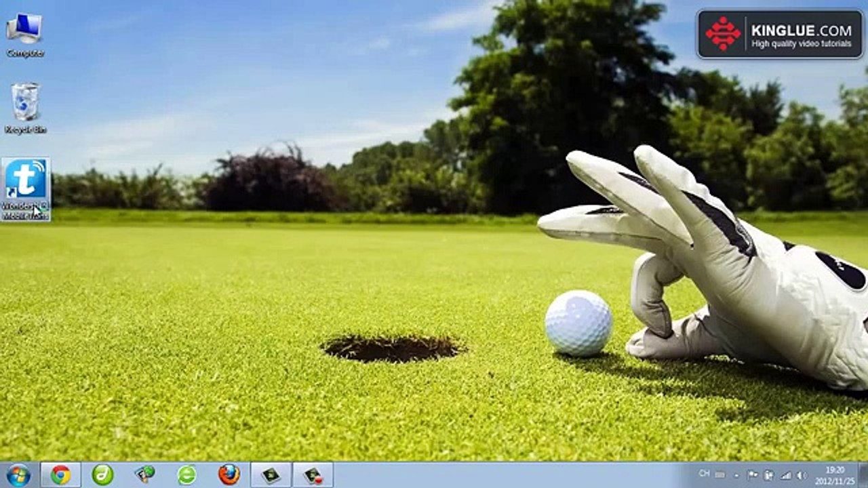Open the volume speaker control
The height and width of the screenshot is (488, 868).
[802, 475]
